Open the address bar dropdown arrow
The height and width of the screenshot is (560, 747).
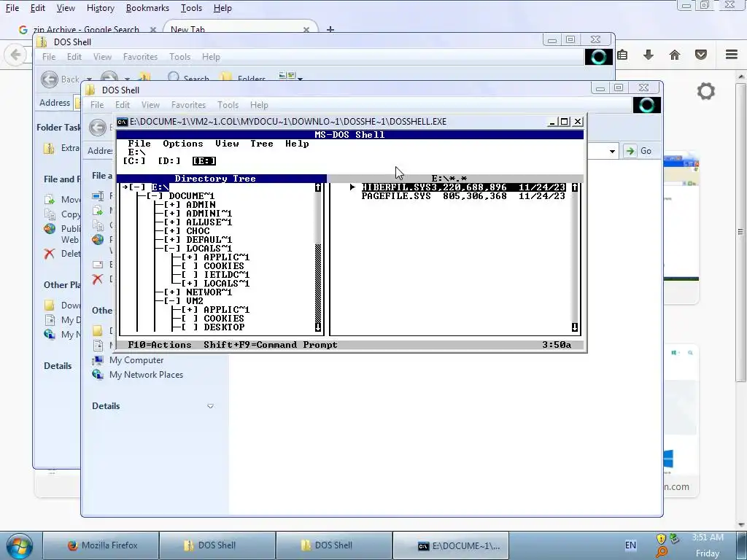pyautogui.click(x=612, y=152)
